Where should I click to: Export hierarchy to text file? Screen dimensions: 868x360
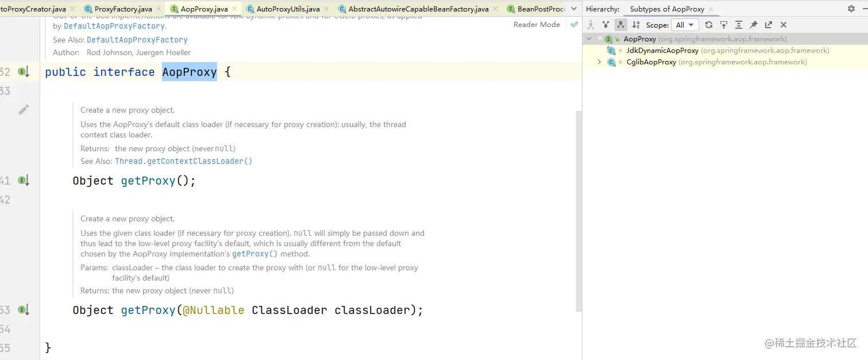click(769, 25)
